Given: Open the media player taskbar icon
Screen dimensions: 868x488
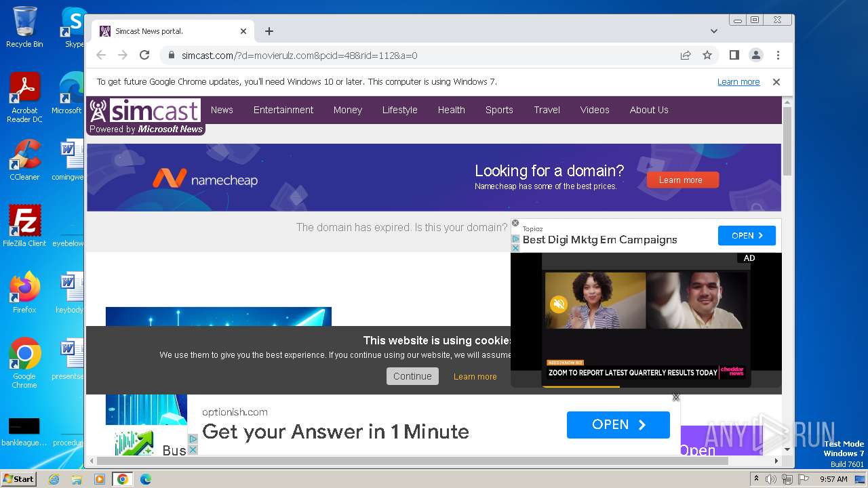Looking at the screenshot, I should click(100, 479).
